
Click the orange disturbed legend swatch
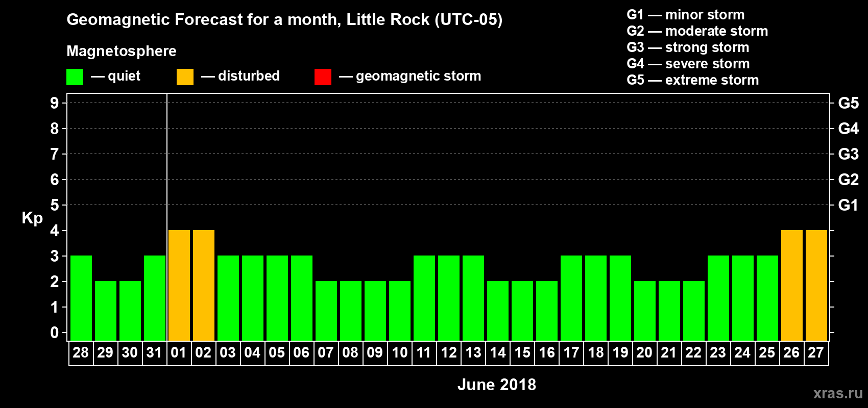tap(185, 77)
